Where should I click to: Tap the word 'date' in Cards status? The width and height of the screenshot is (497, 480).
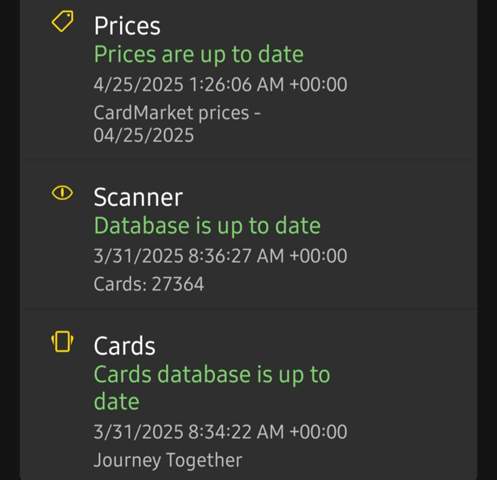point(117,402)
